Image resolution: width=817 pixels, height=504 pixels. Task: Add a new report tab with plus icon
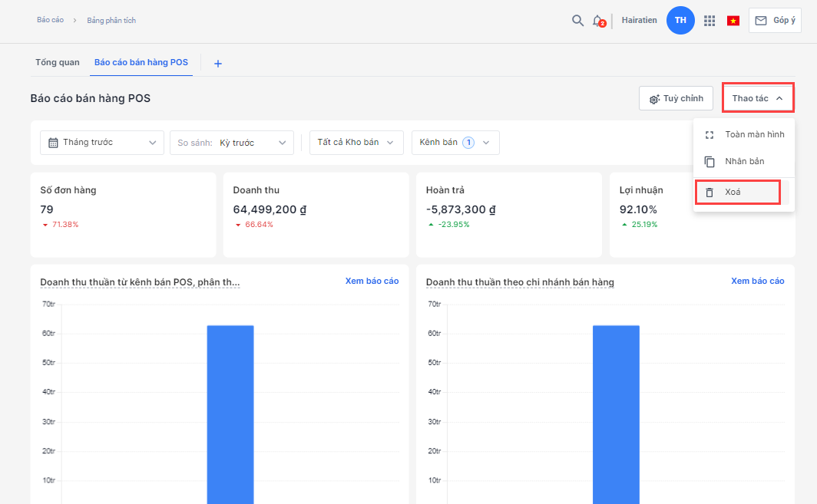click(217, 64)
